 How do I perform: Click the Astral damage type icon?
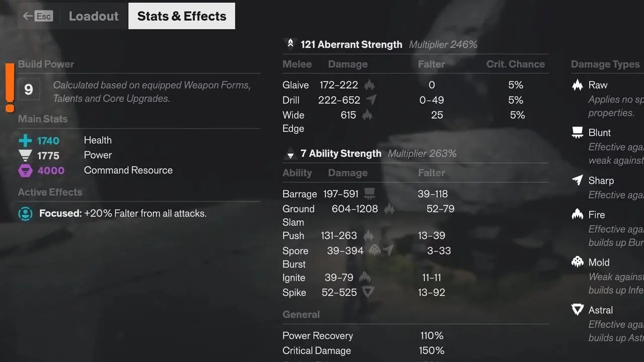tap(578, 310)
